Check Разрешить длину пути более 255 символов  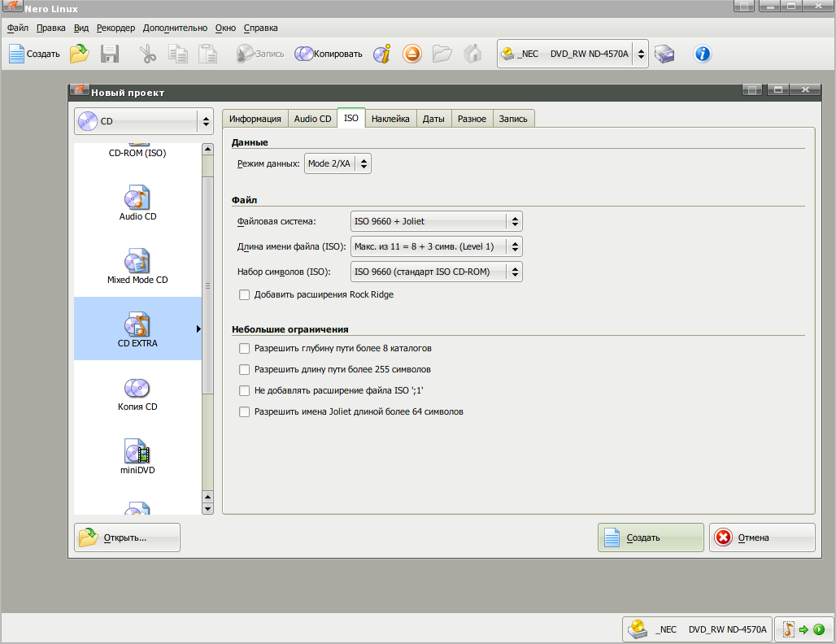244,369
